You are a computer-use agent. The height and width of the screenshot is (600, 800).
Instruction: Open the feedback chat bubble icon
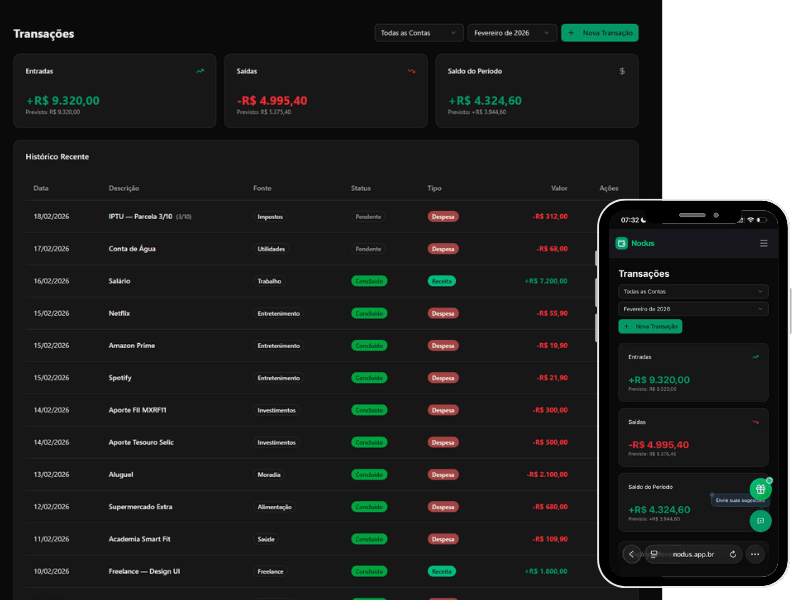click(x=760, y=521)
